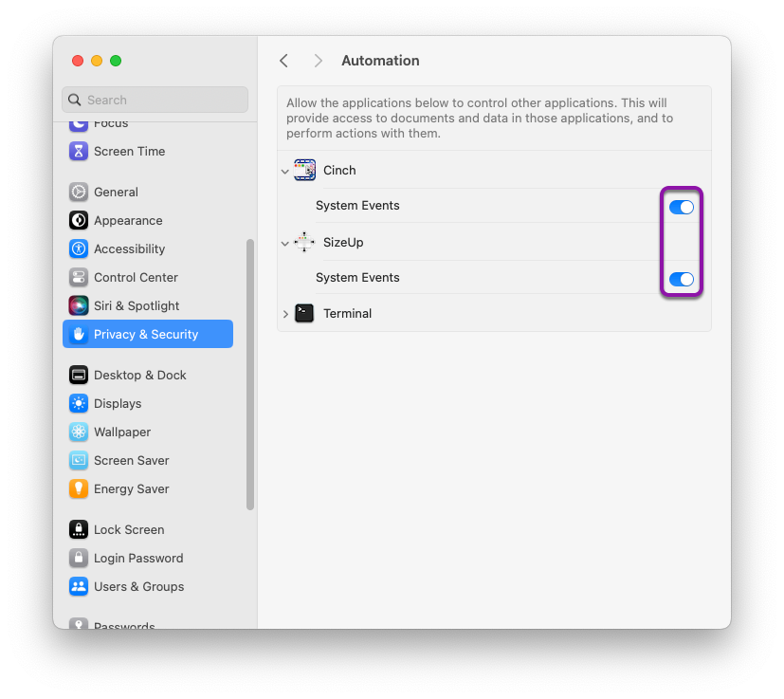This screenshot has width=784, height=699.
Task: Click the Cinch app icon
Action: 304,171
